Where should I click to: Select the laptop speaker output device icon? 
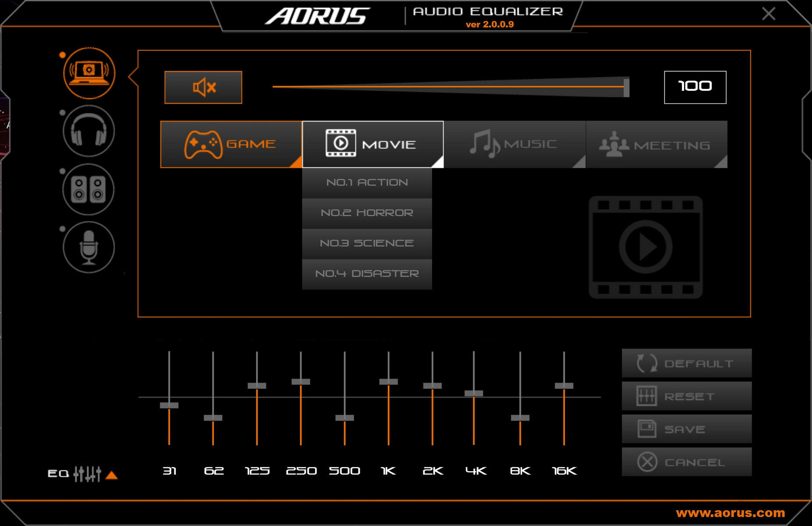pos(89,73)
